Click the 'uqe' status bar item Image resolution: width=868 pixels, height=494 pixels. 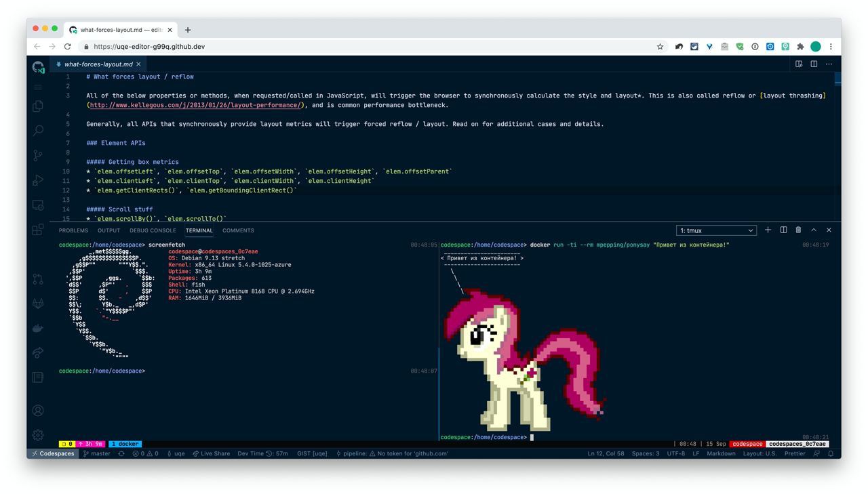(x=176, y=453)
